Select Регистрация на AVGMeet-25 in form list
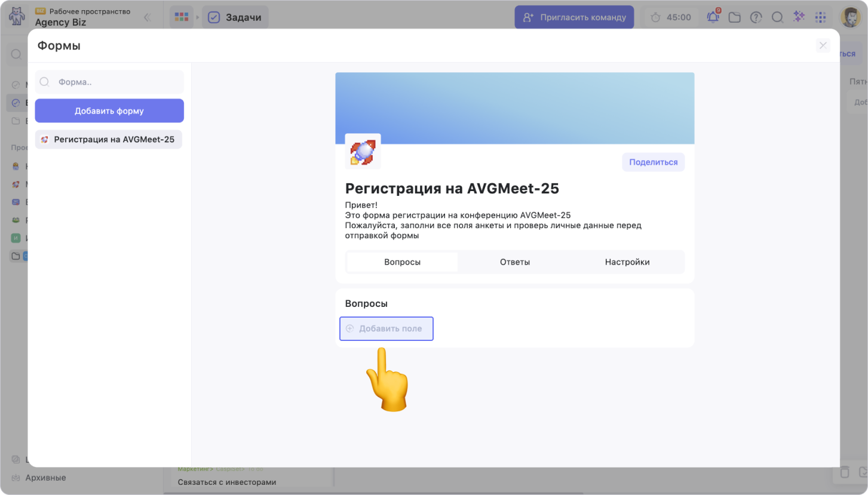This screenshot has width=868, height=495. click(109, 140)
